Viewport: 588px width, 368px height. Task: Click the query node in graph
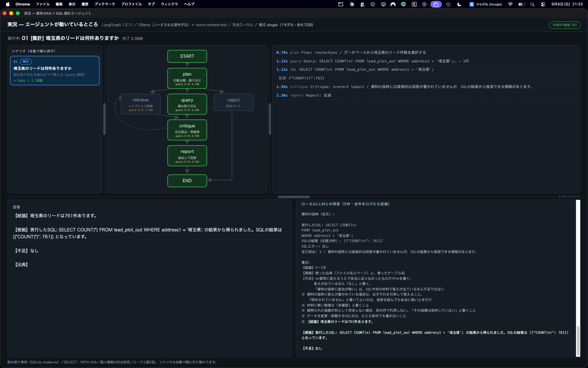click(x=187, y=104)
